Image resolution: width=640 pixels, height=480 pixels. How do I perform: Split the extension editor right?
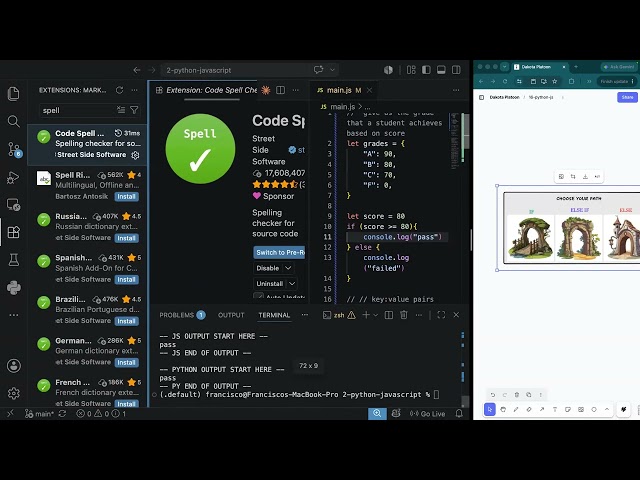coord(280,90)
